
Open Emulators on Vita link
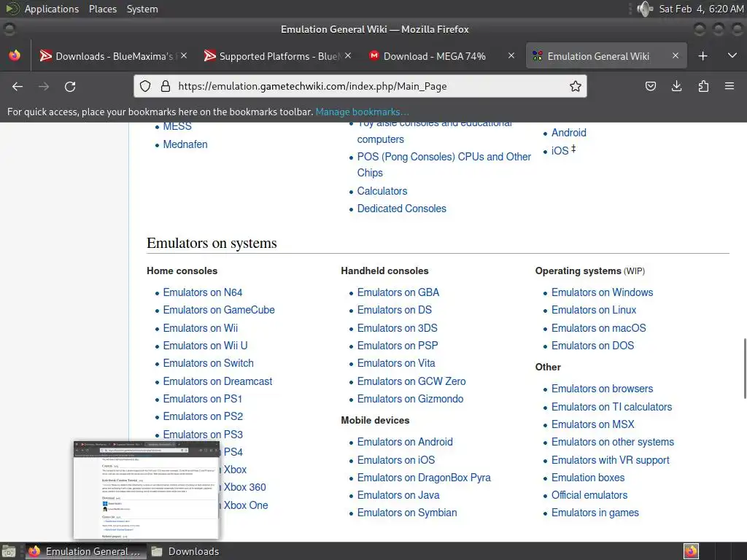click(x=396, y=363)
